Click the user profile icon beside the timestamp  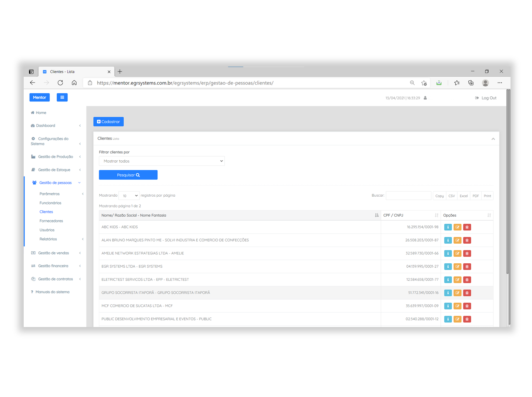coord(425,98)
